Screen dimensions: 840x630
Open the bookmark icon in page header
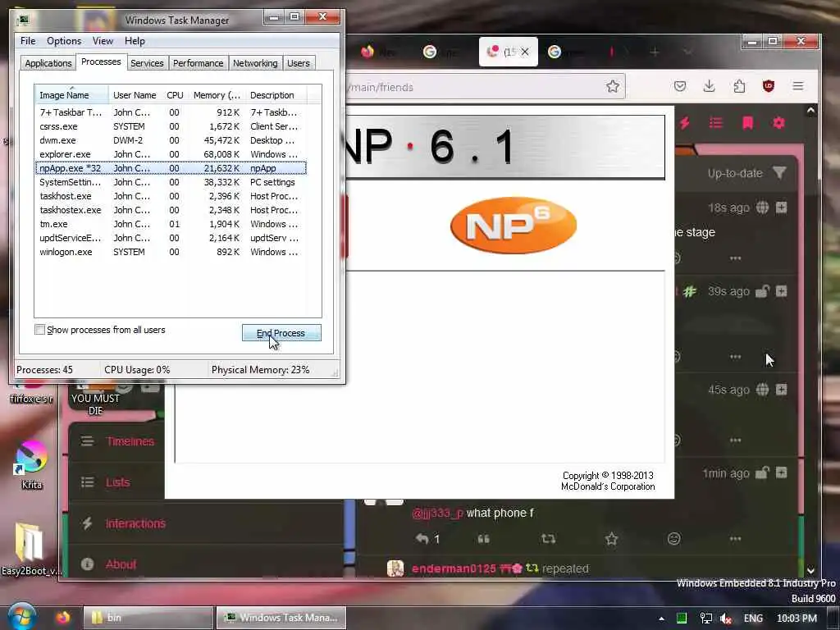747,123
